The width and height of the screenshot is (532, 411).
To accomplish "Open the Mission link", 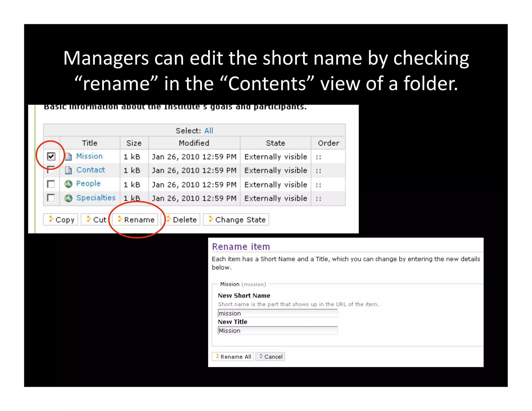I will coord(89,156).
